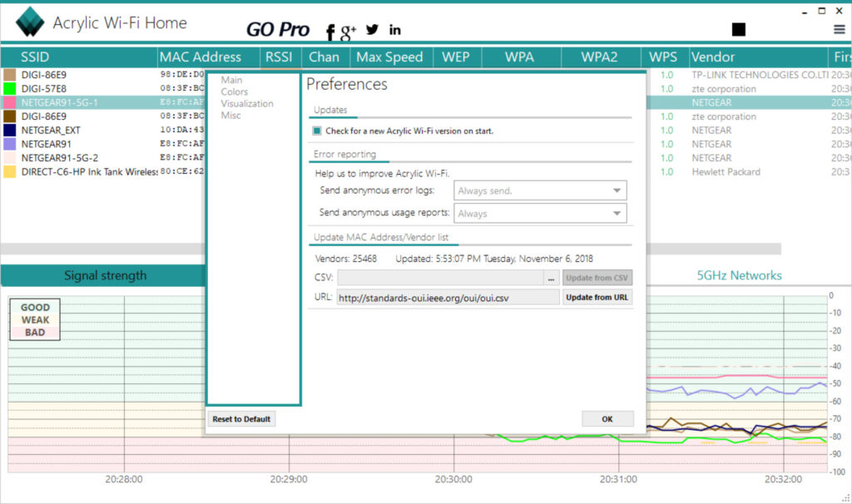Click the Update from URL button
Screen dimensions: 852x504
pyautogui.click(x=597, y=298)
